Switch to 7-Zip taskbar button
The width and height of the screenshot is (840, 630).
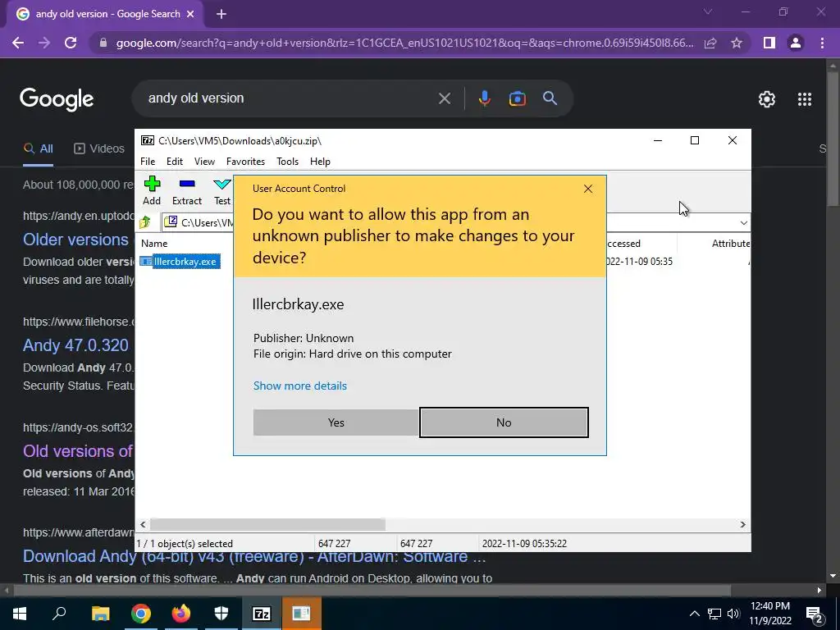pyautogui.click(x=262, y=614)
